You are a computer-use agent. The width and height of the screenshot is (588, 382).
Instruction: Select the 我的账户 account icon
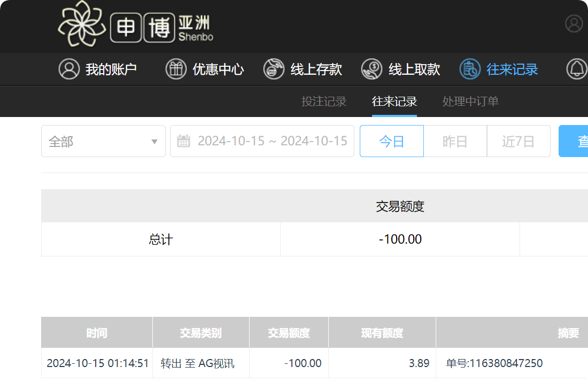[69, 69]
